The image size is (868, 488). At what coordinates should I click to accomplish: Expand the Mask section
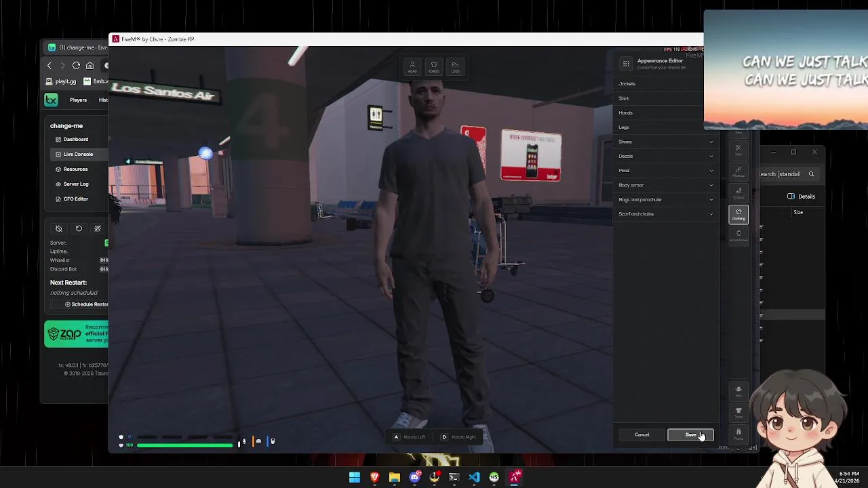coord(665,170)
